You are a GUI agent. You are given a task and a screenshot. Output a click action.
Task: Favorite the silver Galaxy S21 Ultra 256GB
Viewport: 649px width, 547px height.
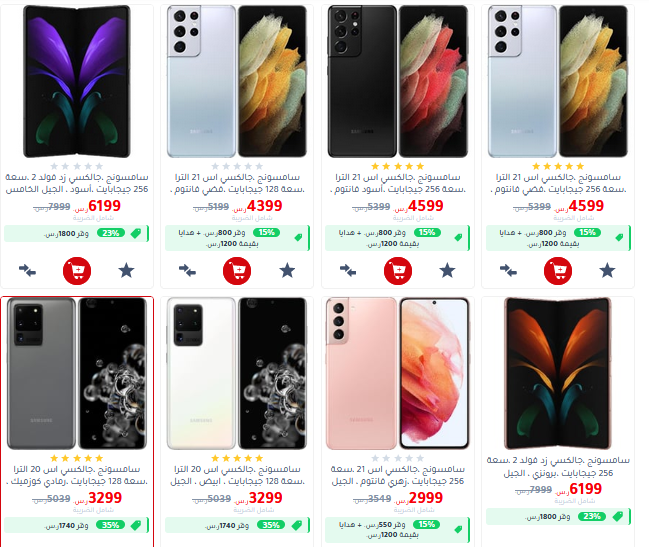[607, 271]
